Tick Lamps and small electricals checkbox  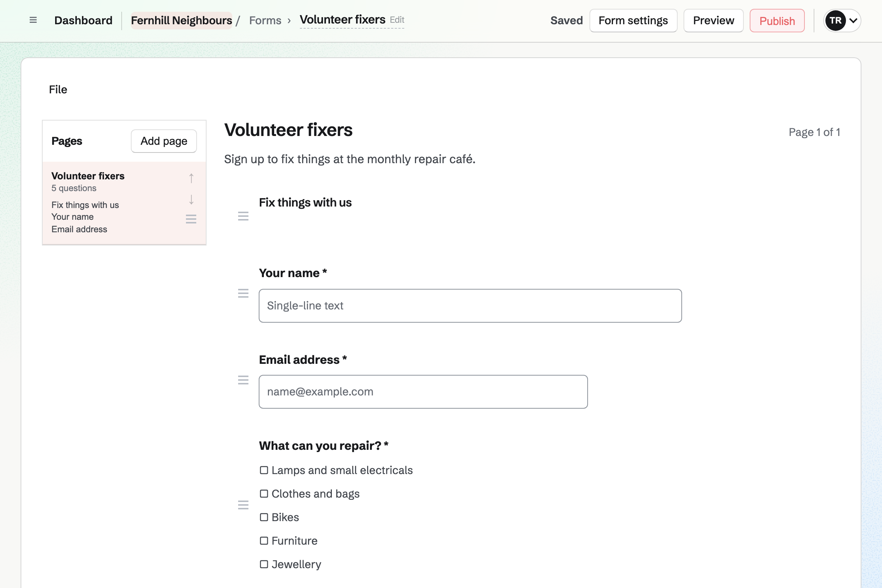[264, 470]
